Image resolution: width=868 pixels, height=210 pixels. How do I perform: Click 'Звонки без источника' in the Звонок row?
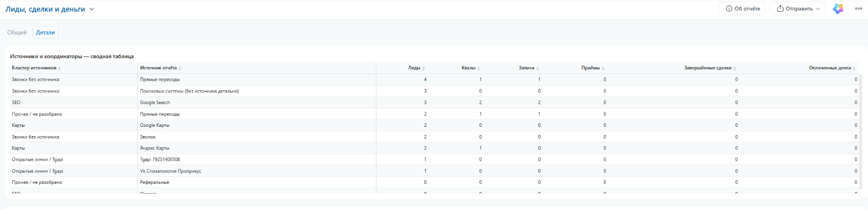click(35, 137)
